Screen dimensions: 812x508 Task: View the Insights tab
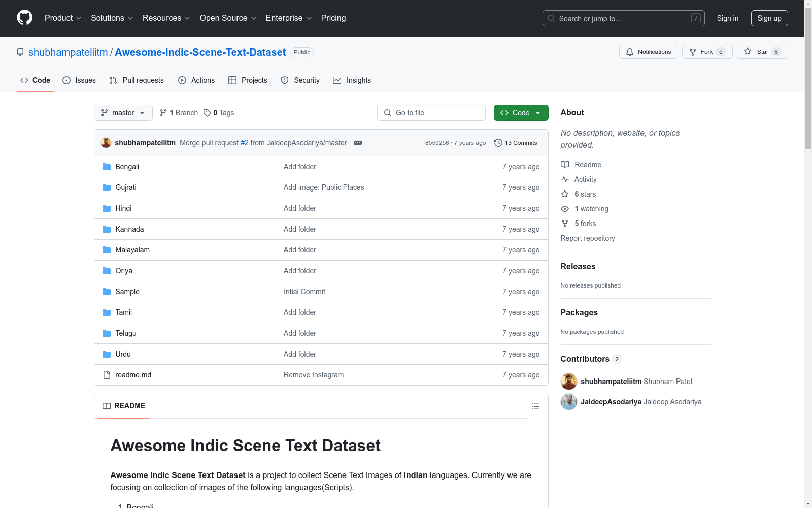point(352,80)
